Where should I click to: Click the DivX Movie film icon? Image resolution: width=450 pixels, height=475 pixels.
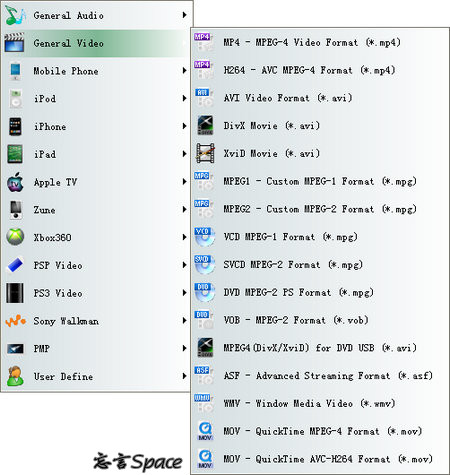tap(205, 125)
